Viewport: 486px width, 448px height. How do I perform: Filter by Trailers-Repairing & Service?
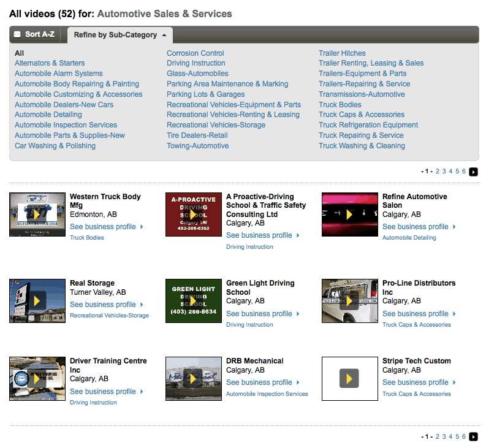click(365, 84)
